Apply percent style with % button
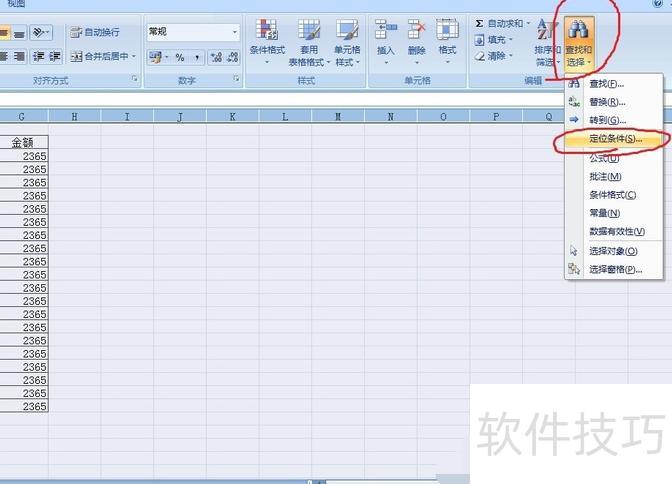This screenshot has height=484, width=672. (x=180, y=57)
